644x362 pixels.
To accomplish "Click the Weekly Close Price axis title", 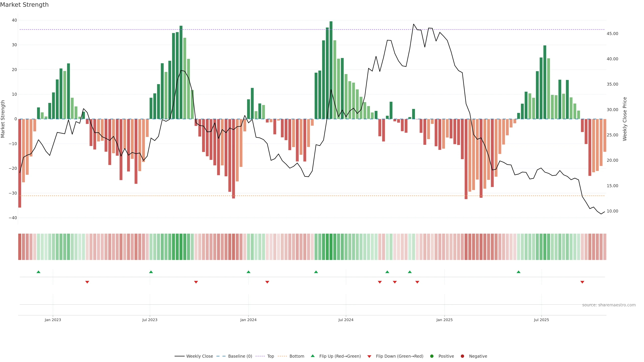I will 625,119.
